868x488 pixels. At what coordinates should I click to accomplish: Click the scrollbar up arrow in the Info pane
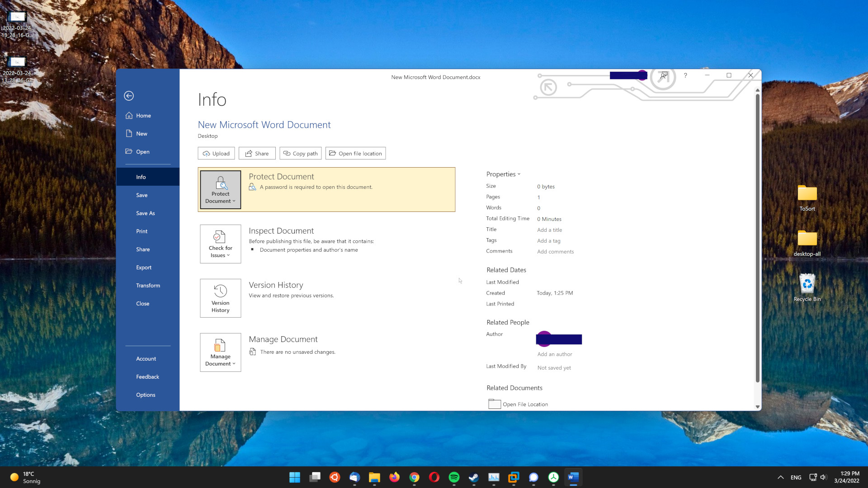(758, 90)
